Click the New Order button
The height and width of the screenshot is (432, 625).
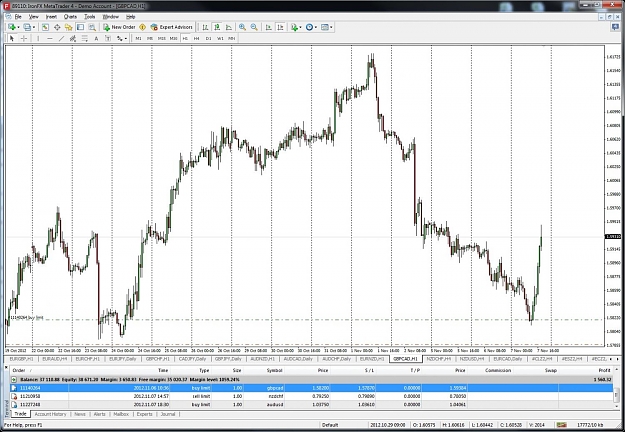tap(119, 27)
